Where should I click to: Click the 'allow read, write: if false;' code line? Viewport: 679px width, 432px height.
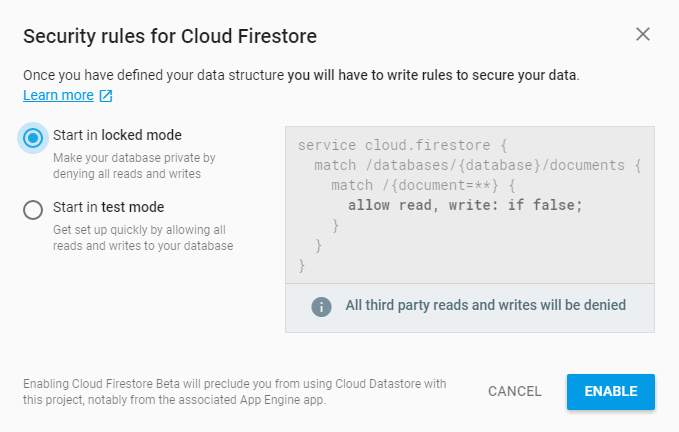(x=466, y=205)
